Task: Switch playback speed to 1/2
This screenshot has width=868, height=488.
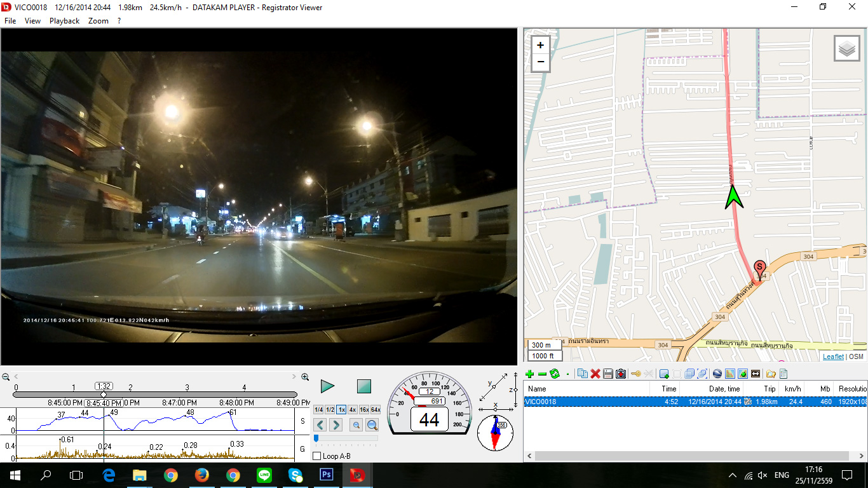Action: click(330, 410)
